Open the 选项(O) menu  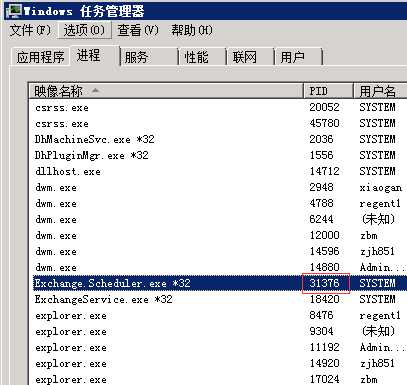click(x=84, y=31)
